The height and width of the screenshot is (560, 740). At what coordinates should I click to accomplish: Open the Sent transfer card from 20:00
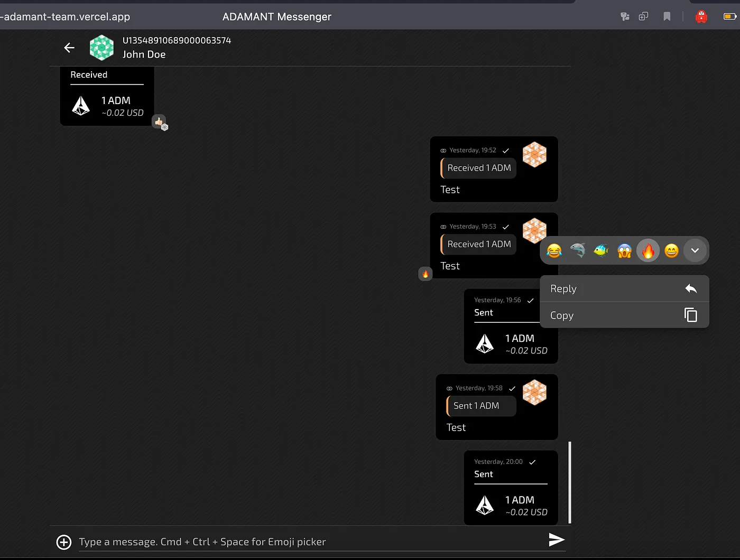[x=511, y=488]
